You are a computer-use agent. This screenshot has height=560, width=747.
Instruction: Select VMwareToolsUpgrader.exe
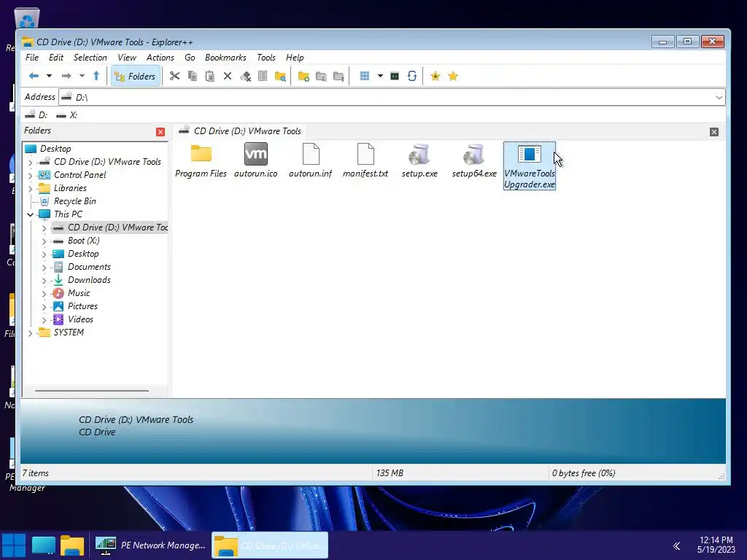pyautogui.click(x=530, y=166)
